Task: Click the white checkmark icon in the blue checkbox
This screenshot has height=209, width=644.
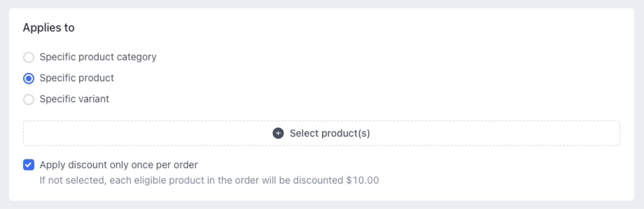Action: click(29, 165)
